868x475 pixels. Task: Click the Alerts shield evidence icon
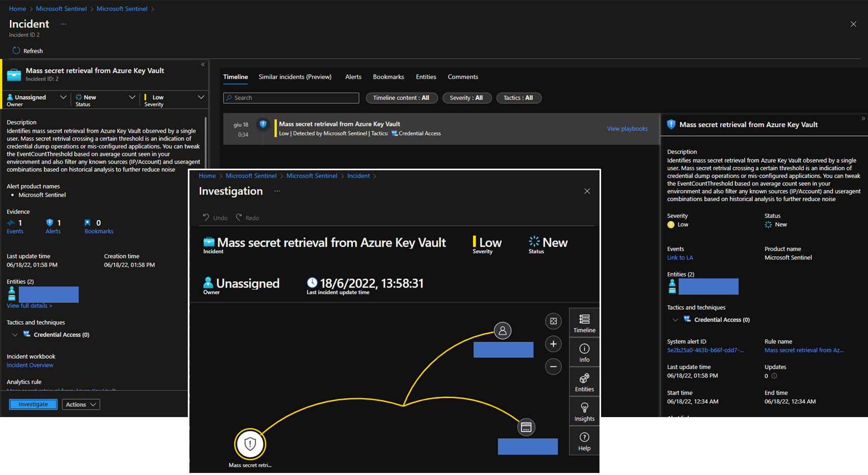coord(50,223)
